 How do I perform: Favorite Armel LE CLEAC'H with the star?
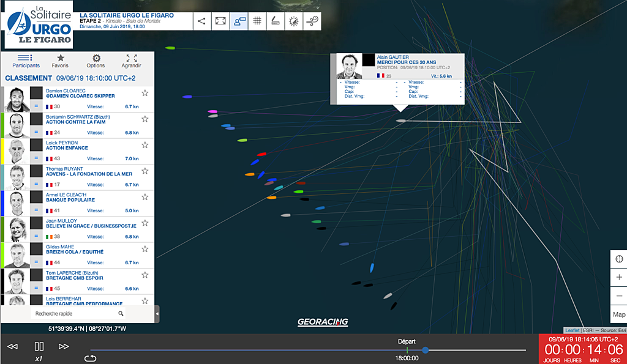(145, 197)
